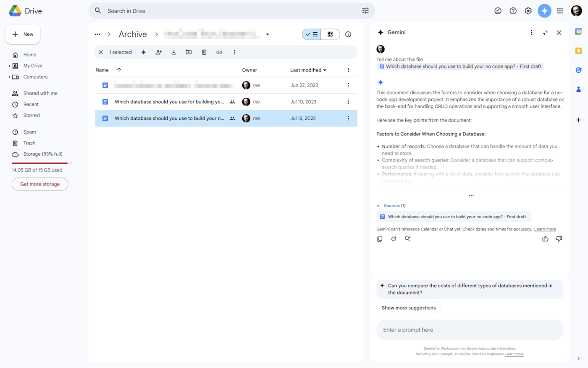Select the Jul 13, 2023 document row
The height and width of the screenshot is (368, 588).
click(226, 119)
